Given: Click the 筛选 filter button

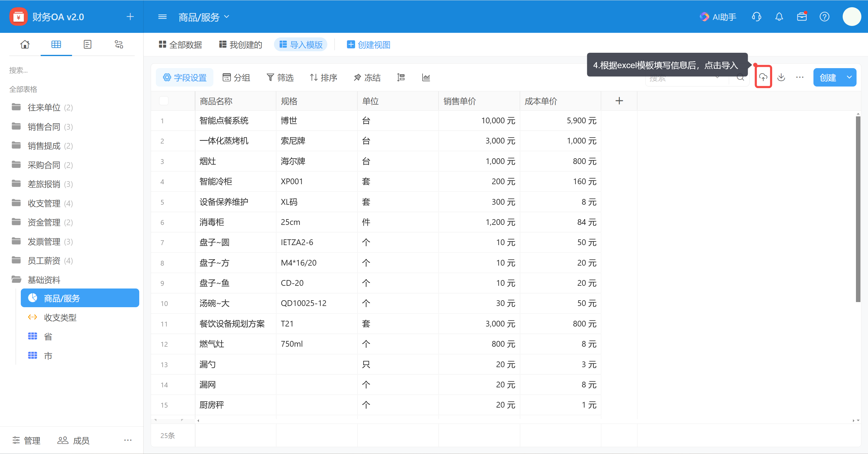Looking at the screenshot, I should point(280,77).
